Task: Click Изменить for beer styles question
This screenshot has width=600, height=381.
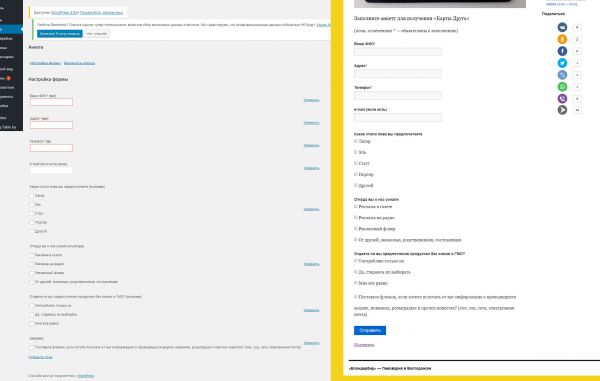Action: click(311, 209)
